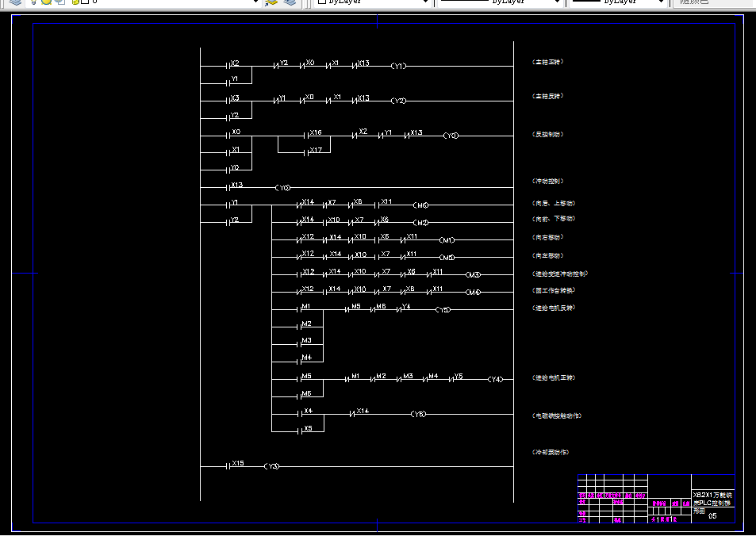Select the 反接制动 comment text
756x536 pixels.
coord(547,135)
